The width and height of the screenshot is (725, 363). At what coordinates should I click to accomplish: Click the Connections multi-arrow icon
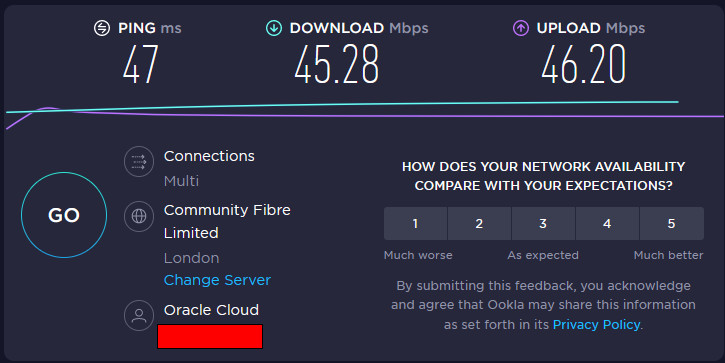(x=139, y=162)
